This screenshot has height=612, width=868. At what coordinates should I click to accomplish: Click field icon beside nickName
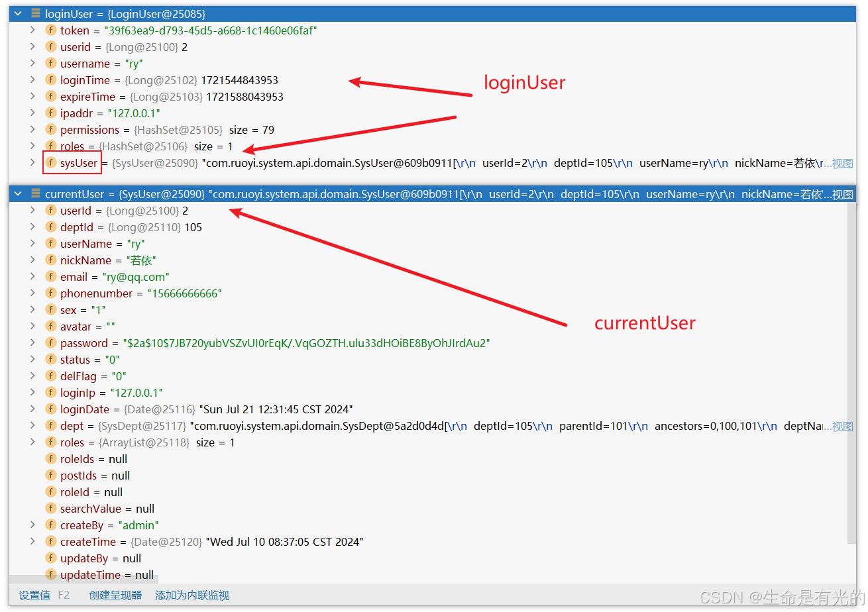tap(51, 260)
